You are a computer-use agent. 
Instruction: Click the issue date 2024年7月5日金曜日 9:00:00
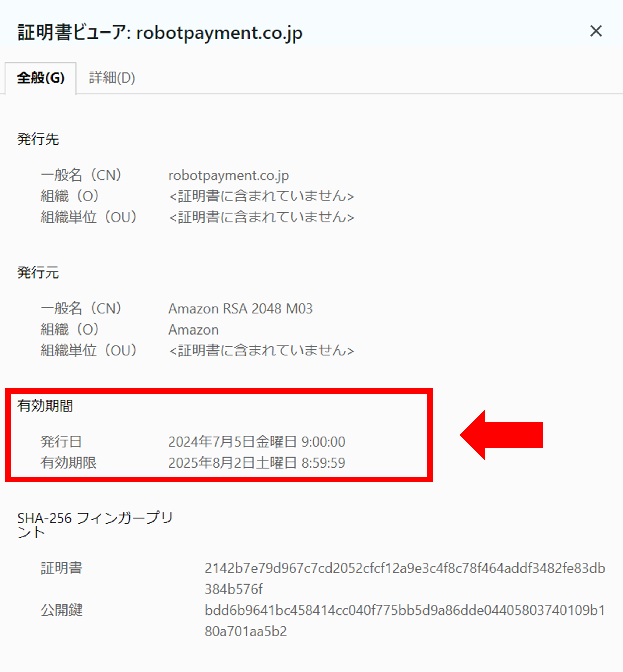click(x=256, y=441)
